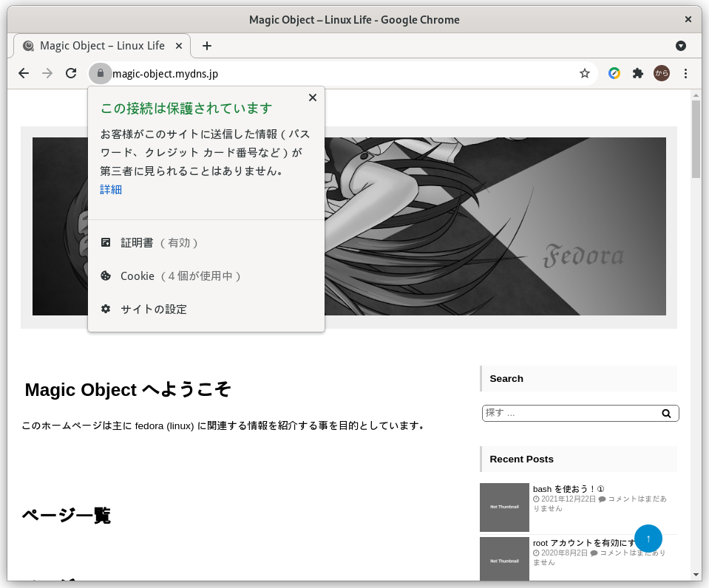
Task: Open the profile avatar menu
Action: 662,73
